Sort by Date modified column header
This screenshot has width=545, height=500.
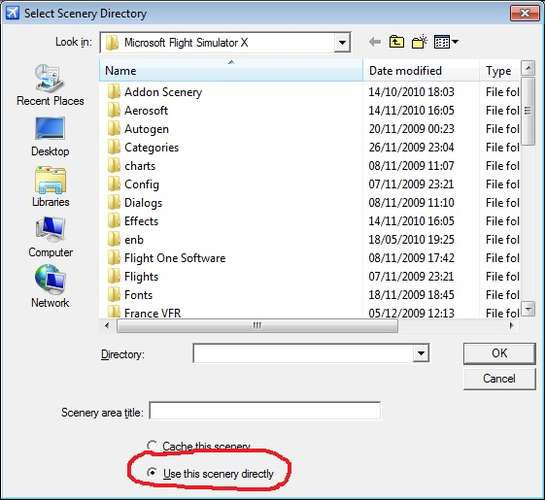tap(421, 71)
